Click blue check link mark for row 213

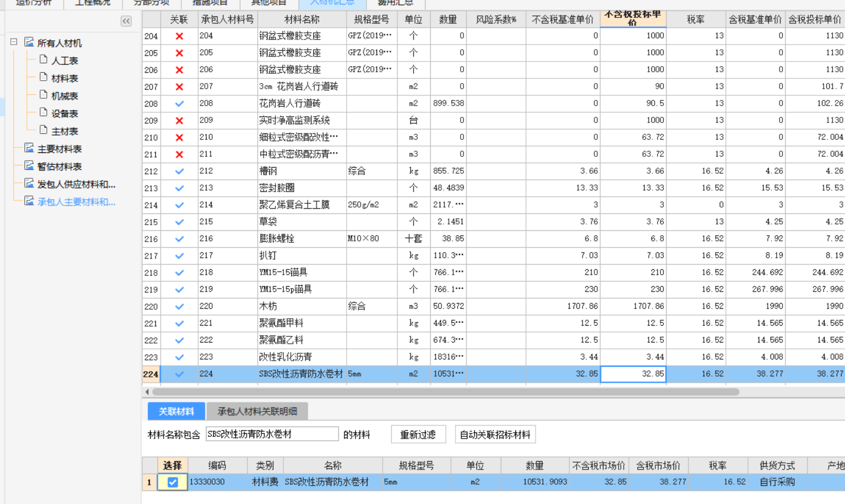click(x=179, y=188)
